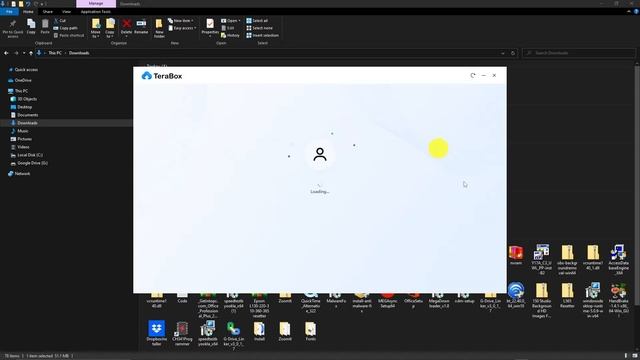Select the Fonts folder
640x360 pixels.
coord(310,331)
